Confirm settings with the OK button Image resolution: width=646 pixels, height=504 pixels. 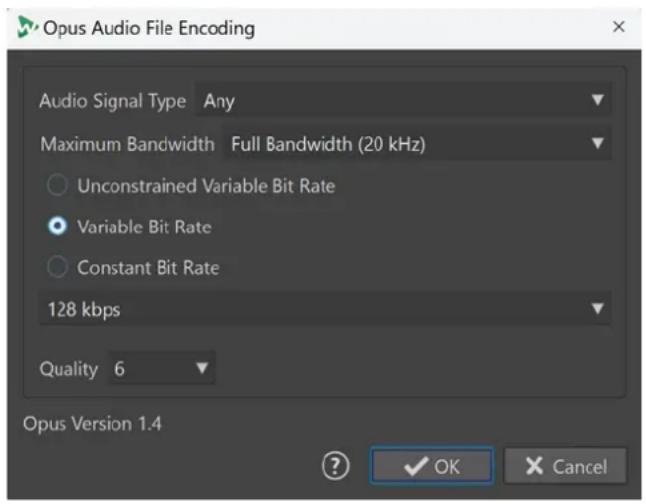point(432,466)
